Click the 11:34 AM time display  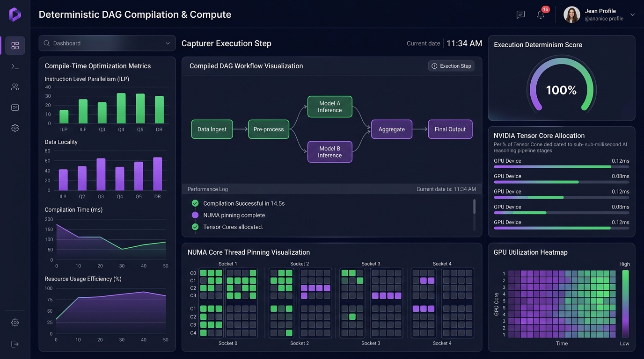click(x=464, y=43)
